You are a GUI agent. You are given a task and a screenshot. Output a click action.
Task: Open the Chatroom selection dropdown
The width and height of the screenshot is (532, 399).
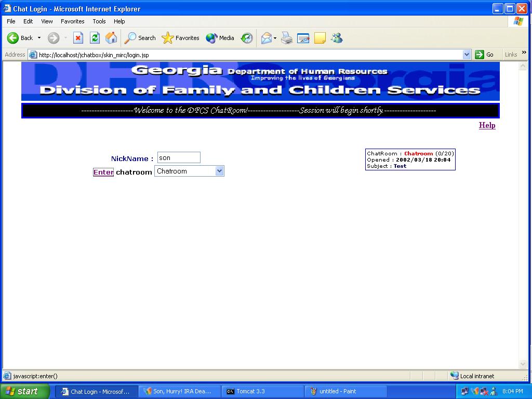189,171
